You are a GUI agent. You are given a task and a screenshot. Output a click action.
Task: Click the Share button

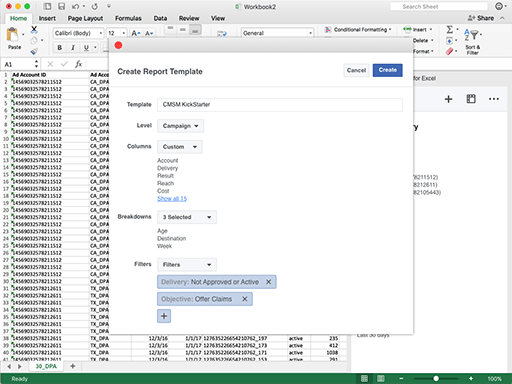[x=481, y=18]
